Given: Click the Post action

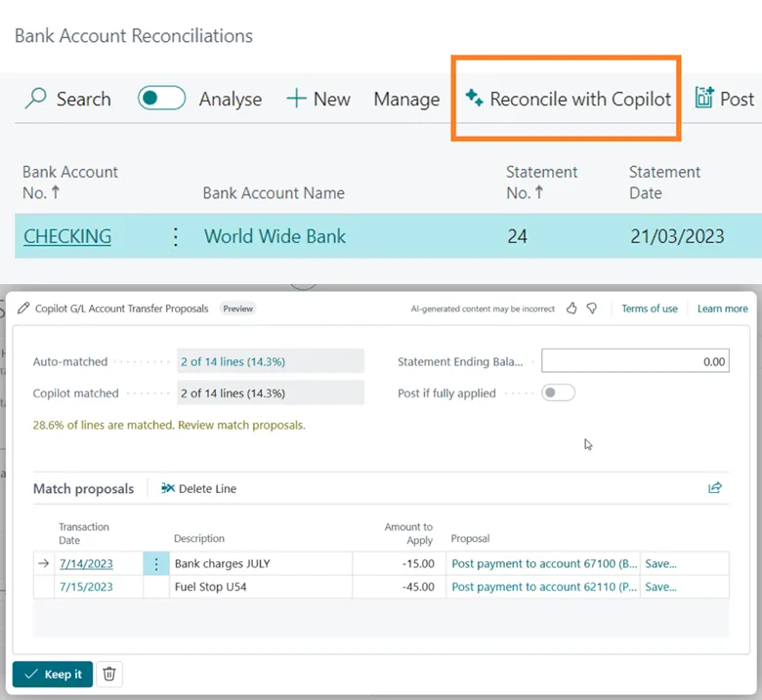Looking at the screenshot, I should tap(725, 99).
